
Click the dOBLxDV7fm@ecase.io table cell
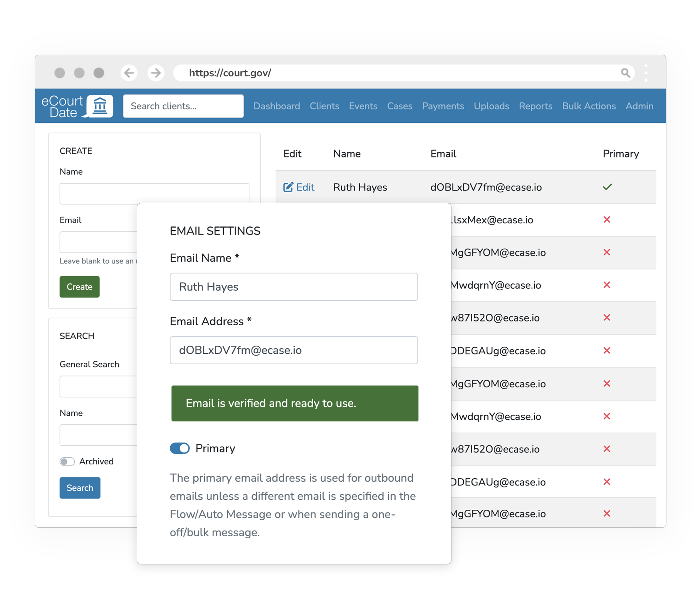click(486, 187)
